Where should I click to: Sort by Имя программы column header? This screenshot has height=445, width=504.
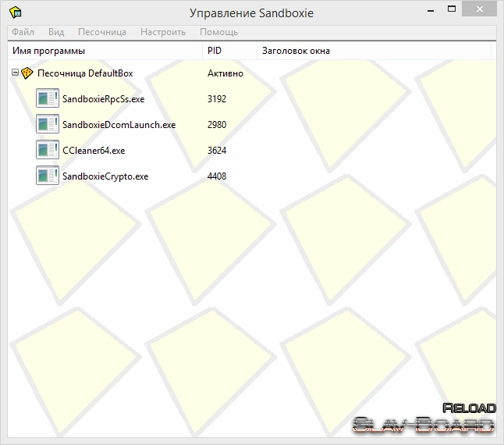pyautogui.click(x=105, y=51)
